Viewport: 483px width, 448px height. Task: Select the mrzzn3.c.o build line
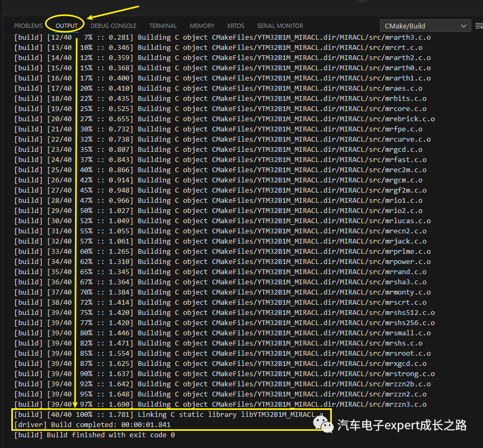pos(220,405)
